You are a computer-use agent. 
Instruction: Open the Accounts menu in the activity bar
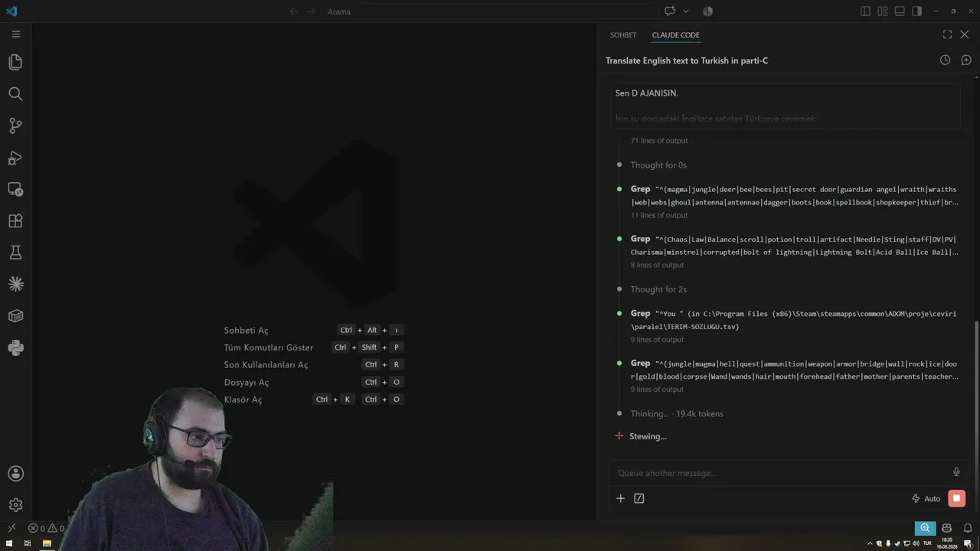click(15, 474)
